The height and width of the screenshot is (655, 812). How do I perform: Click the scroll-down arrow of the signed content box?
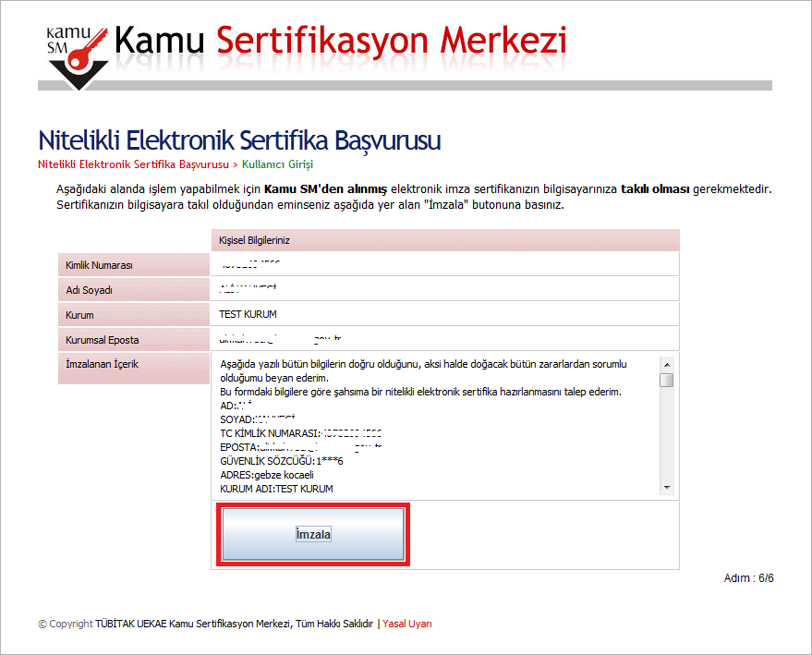click(x=667, y=488)
